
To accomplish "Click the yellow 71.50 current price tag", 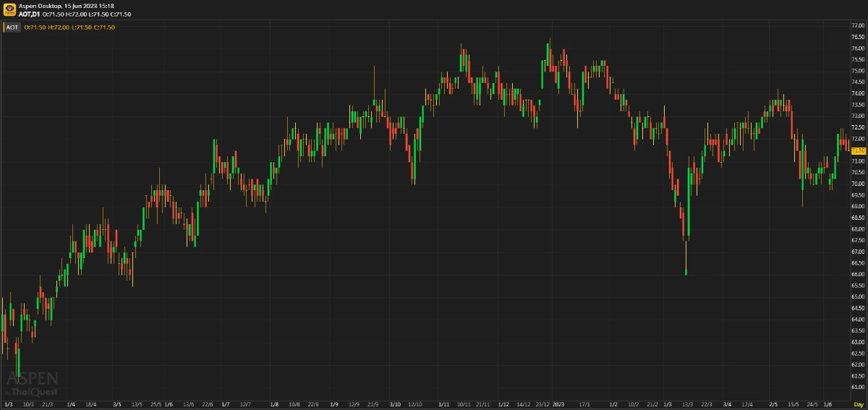I will coord(859,150).
